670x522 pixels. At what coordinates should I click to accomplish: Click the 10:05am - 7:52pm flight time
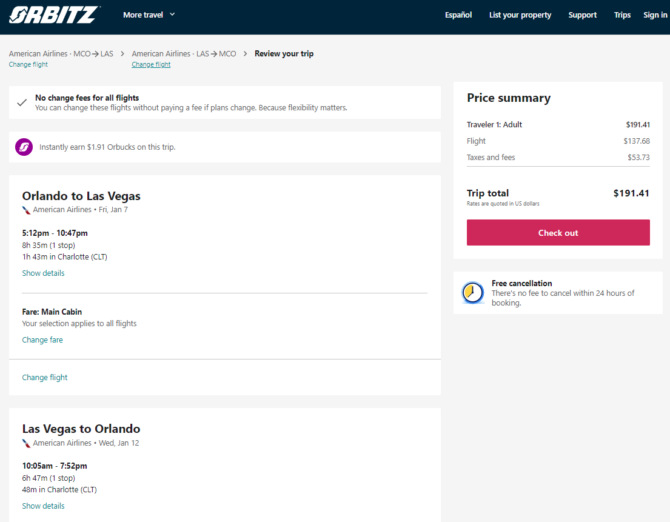(55, 466)
